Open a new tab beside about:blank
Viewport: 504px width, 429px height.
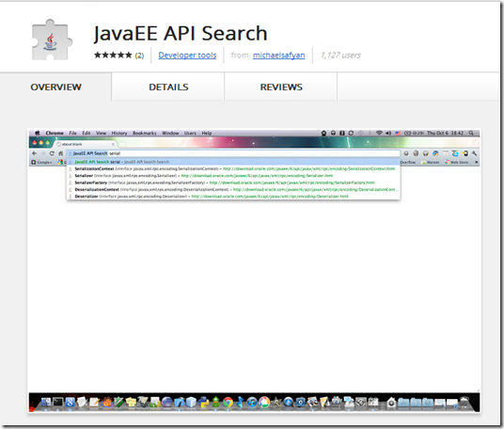point(122,144)
